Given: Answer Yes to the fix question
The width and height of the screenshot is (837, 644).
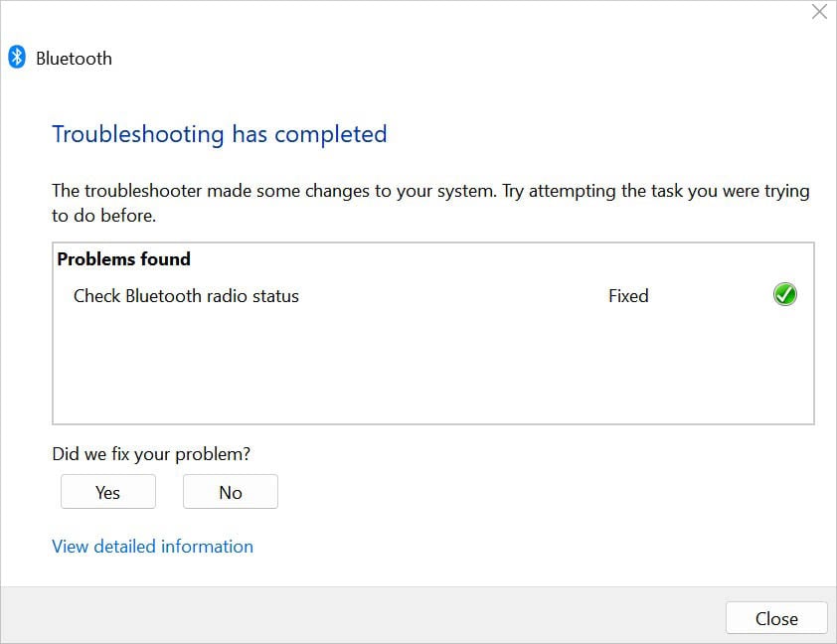Looking at the screenshot, I should [108, 491].
